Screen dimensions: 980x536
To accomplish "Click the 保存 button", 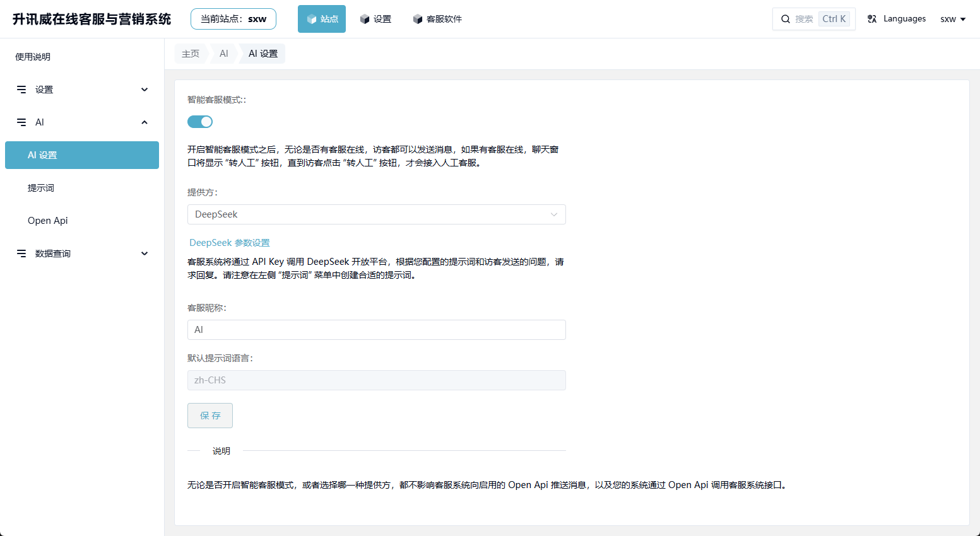I will point(210,416).
